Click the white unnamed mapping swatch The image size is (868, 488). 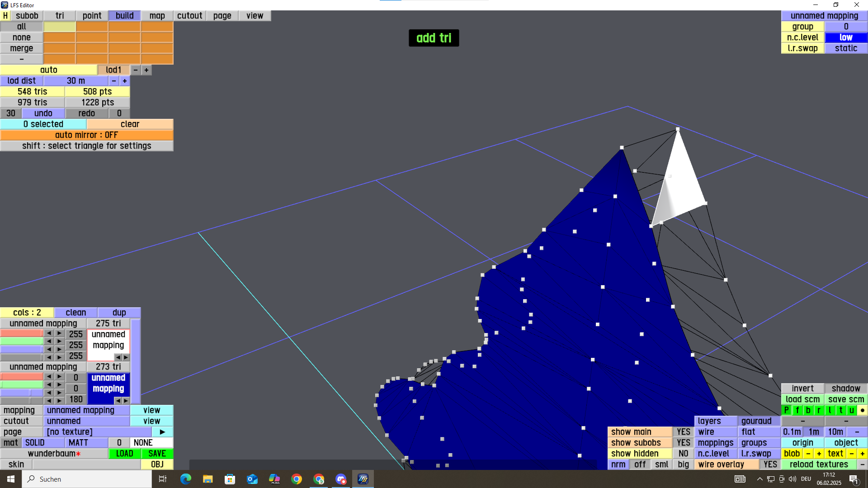[108, 340]
